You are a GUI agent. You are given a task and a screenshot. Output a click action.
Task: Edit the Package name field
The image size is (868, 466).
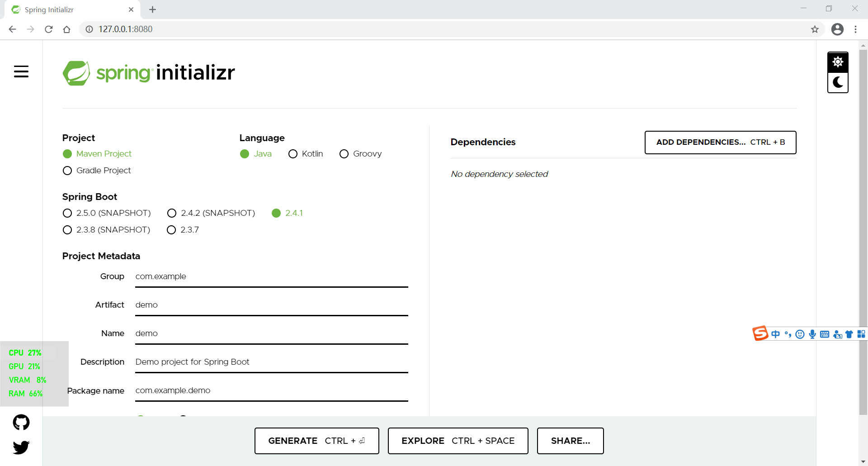click(x=271, y=390)
